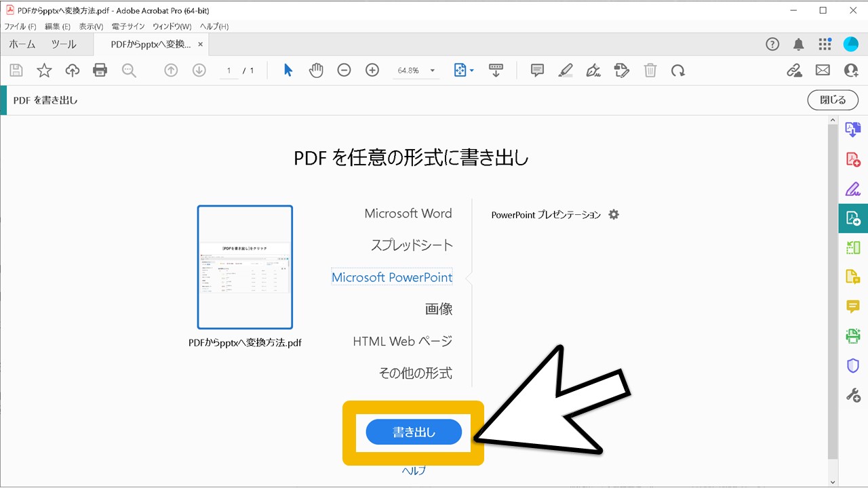Open the Create PDF tool in sidebar
The width and height of the screenshot is (868, 488).
coord(853,158)
